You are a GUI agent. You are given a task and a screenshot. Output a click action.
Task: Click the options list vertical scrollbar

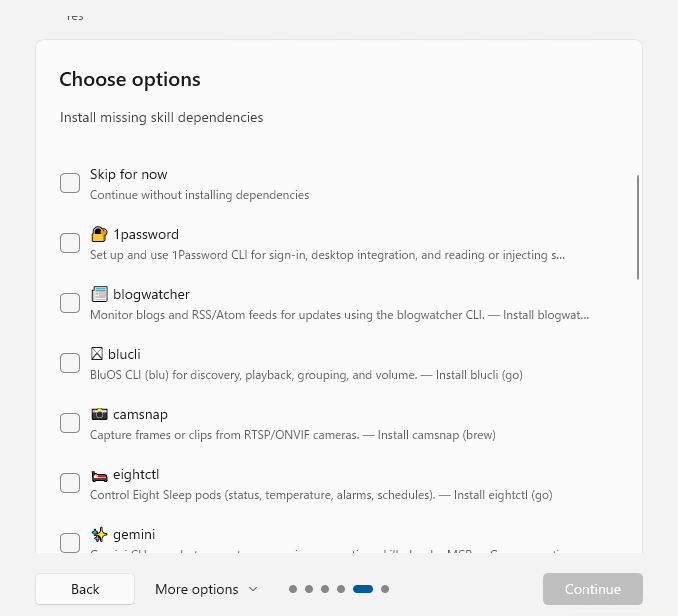[x=638, y=227]
